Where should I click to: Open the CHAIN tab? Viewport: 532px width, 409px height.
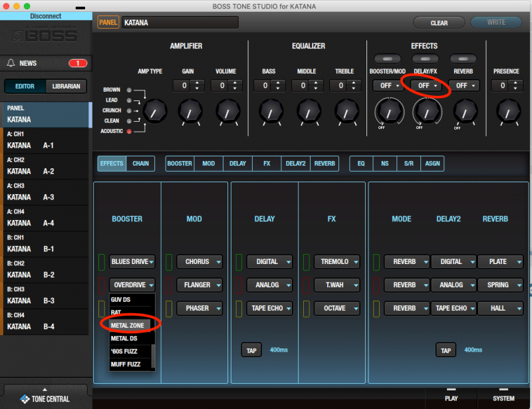pyautogui.click(x=140, y=164)
